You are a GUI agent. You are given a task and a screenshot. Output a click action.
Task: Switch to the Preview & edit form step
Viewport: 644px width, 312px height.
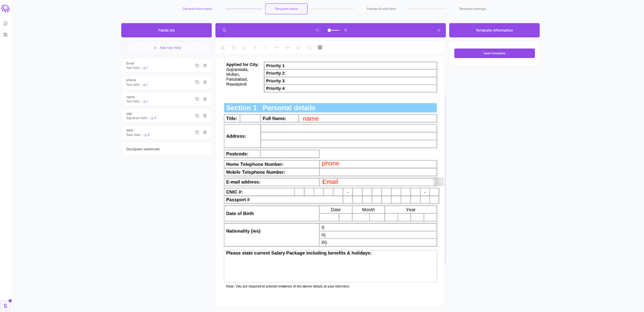(381, 9)
